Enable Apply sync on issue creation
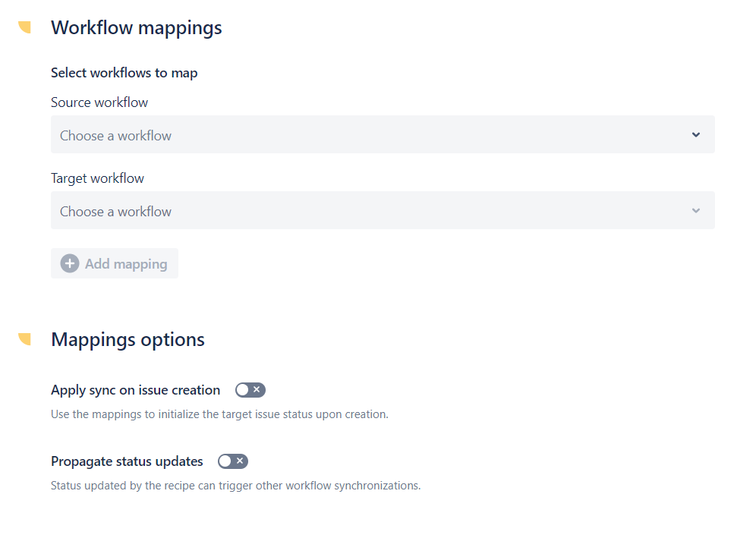 point(250,389)
